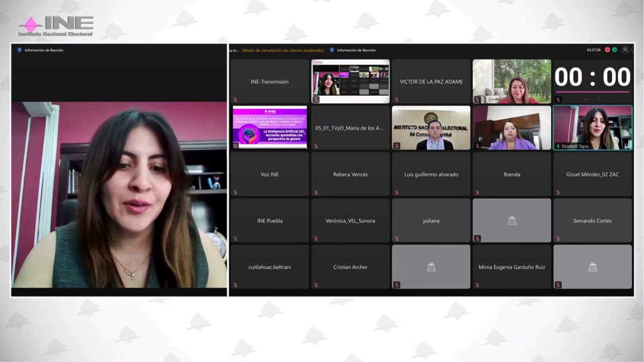Select the purple IA panel poster thumbnail
This screenshot has height=362, width=644.
point(270,127)
